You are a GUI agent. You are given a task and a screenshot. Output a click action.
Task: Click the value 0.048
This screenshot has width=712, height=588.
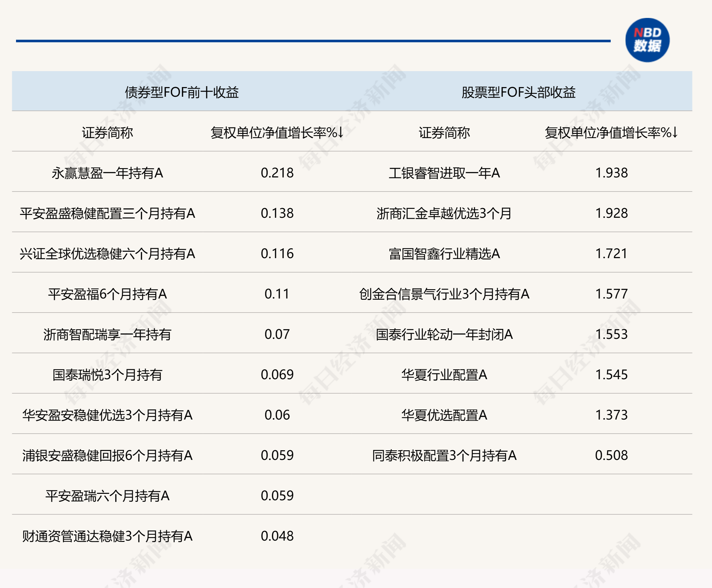277,535
